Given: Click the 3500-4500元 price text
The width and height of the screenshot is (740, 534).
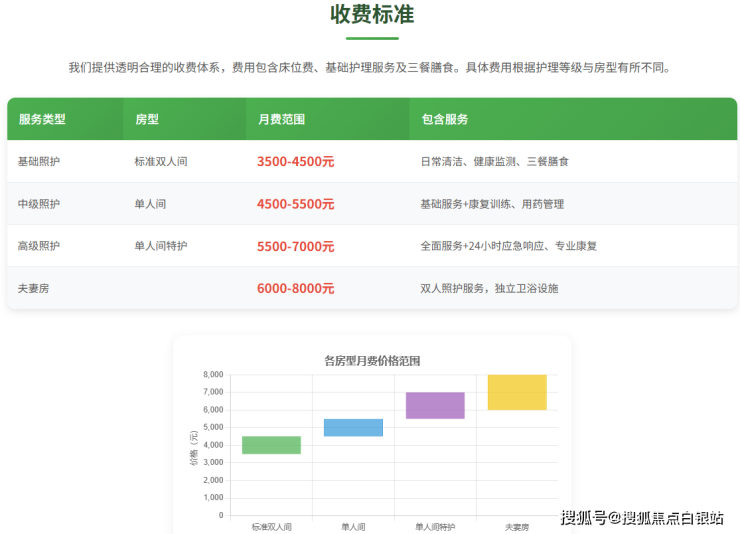Looking at the screenshot, I should (295, 161).
